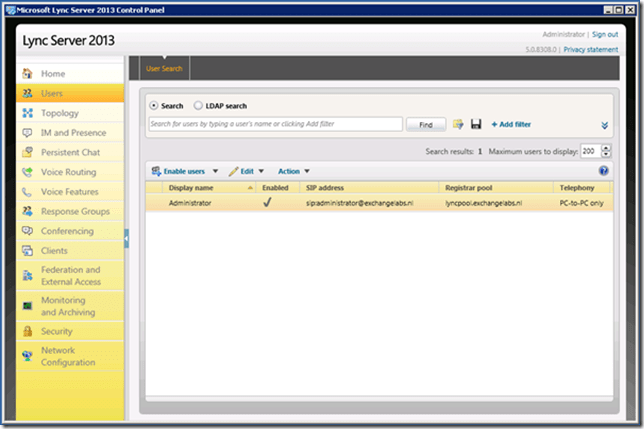Select the Search radio button
This screenshot has height=429, width=644.
(153, 105)
